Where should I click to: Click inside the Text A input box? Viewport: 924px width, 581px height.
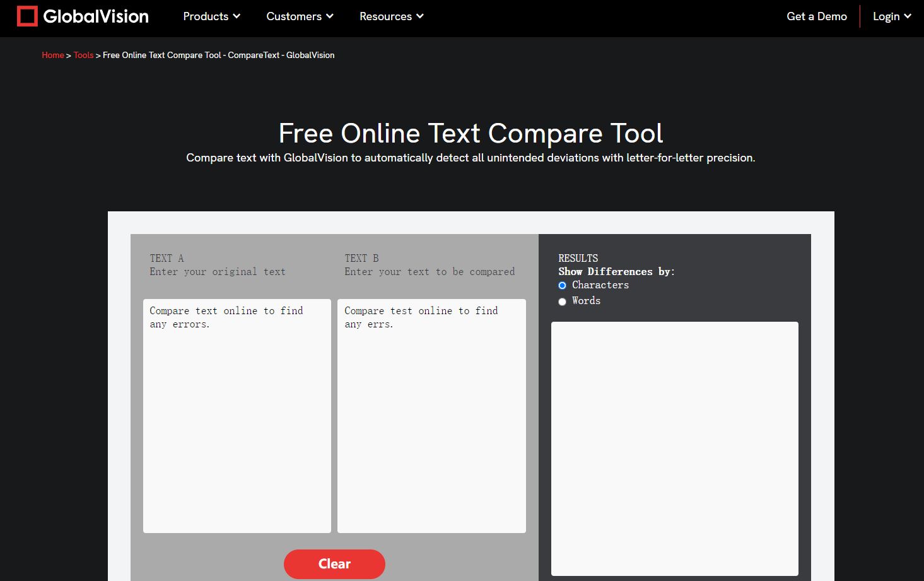coord(237,416)
